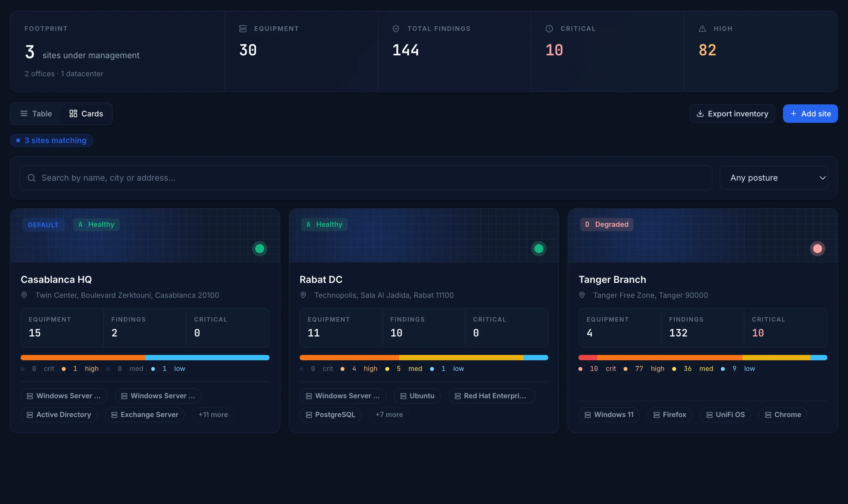
Task: Click server icon in Firefox tag
Action: coord(657,415)
